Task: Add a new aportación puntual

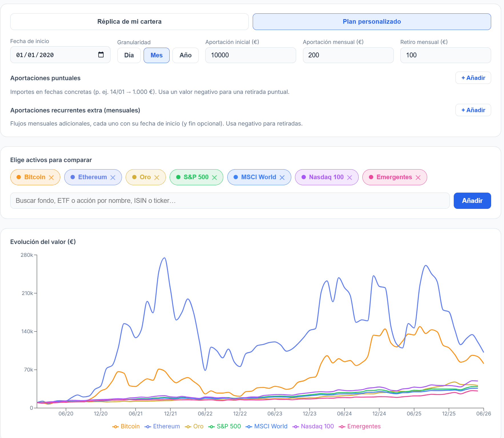Action: 473,78
